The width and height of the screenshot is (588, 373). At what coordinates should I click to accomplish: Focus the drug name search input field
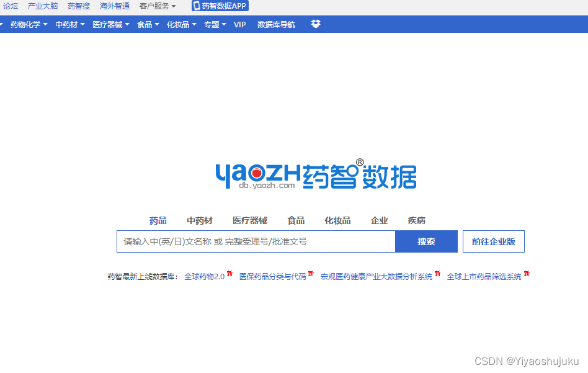pyautogui.click(x=256, y=241)
